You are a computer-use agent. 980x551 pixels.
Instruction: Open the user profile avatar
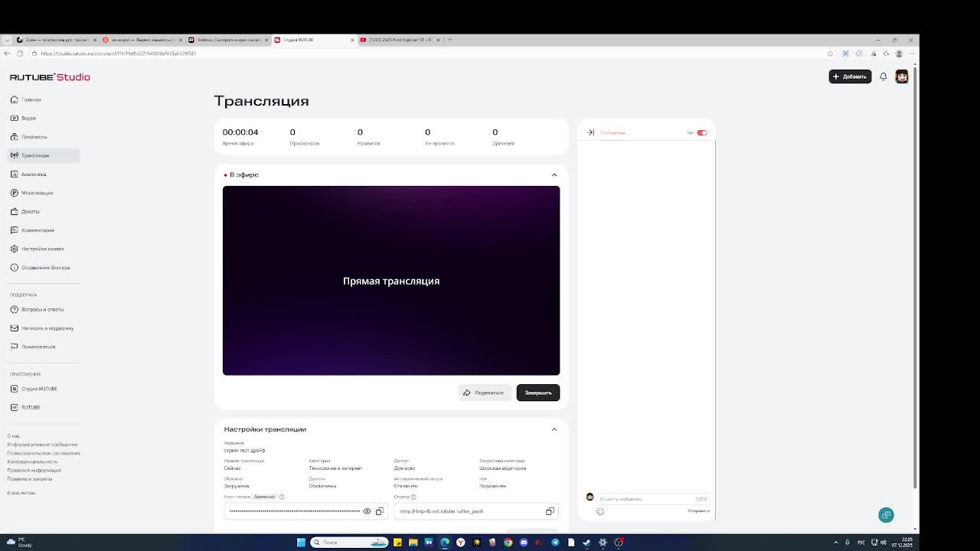tap(902, 77)
